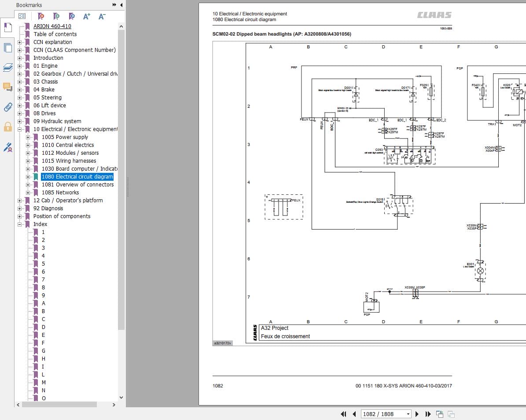The width and height of the screenshot is (526, 420).
Task: Open the Page Thumbnails panel icon
Action: pos(8,47)
